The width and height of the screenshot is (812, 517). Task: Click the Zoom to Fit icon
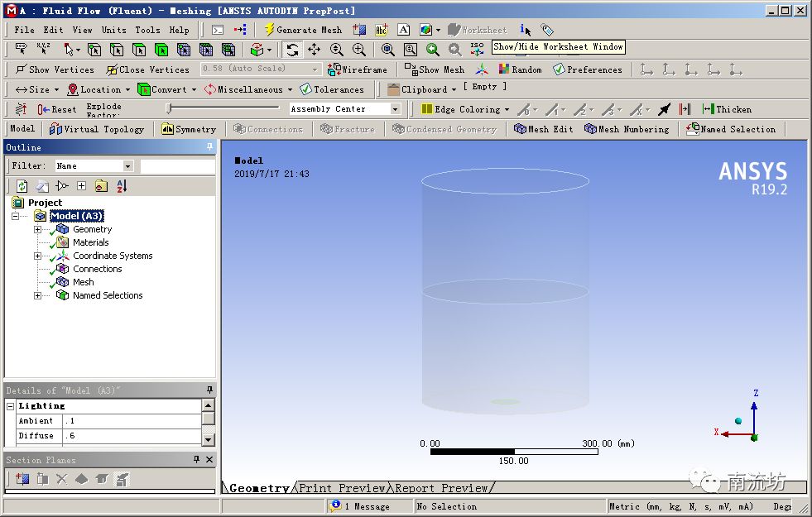tap(388, 50)
